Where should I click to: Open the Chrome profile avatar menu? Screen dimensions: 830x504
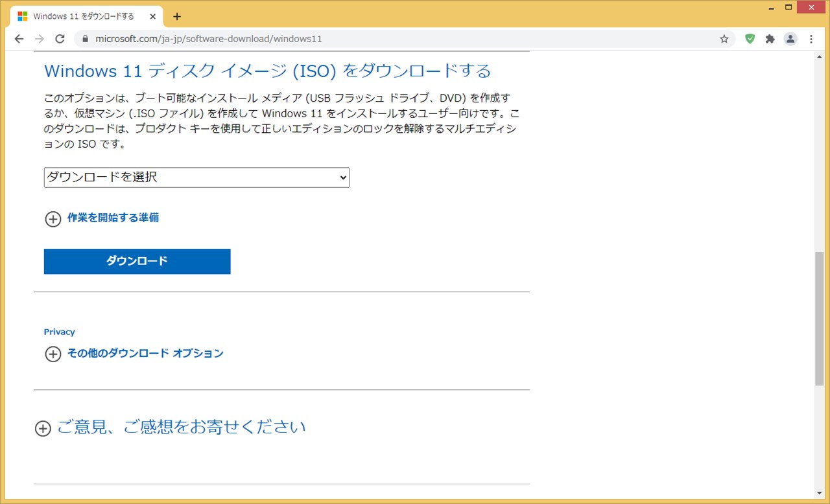[x=790, y=39]
